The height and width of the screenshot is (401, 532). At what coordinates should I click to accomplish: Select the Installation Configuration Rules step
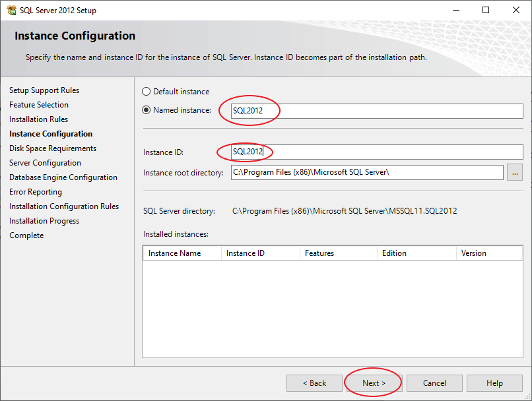[x=64, y=206]
